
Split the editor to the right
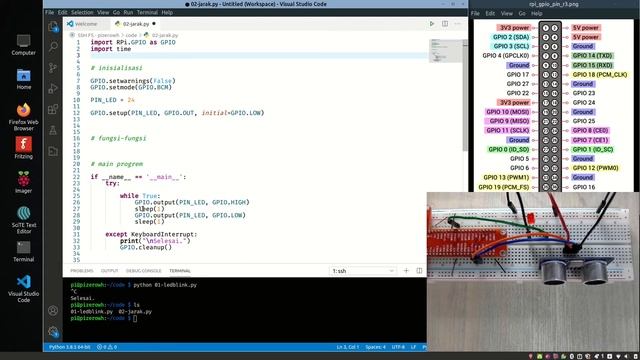(x=445, y=24)
